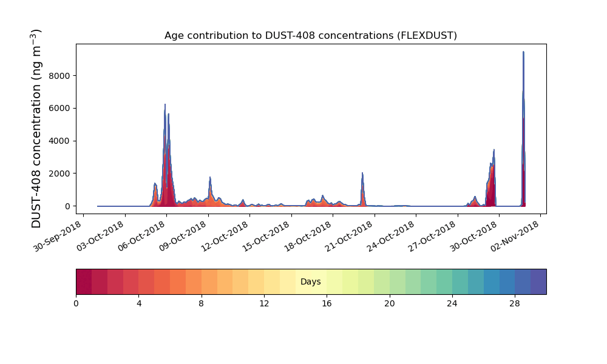607x364 pixels.
Task: Click the colorbar tick label 24
Action: click(452, 304)
